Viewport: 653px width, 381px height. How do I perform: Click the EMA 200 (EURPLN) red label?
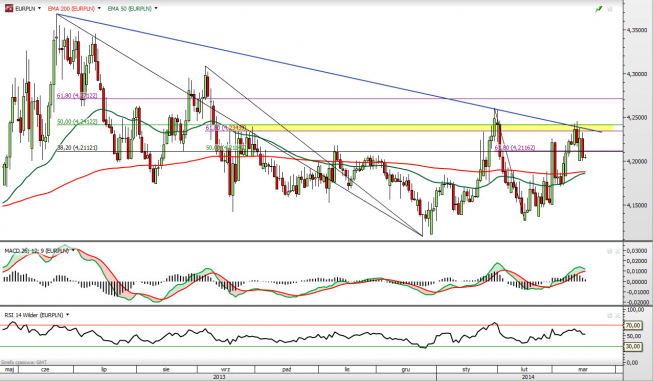(x=71, y=8)
